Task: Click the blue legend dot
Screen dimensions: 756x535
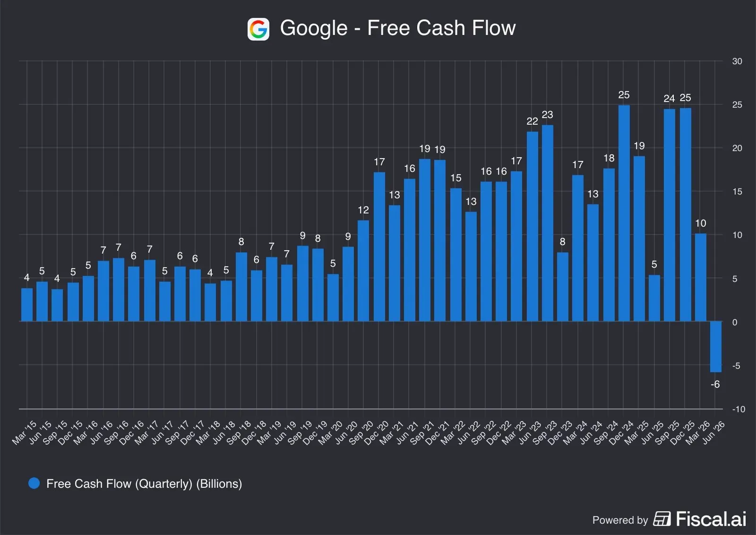Action: click(x=34, y=483)
